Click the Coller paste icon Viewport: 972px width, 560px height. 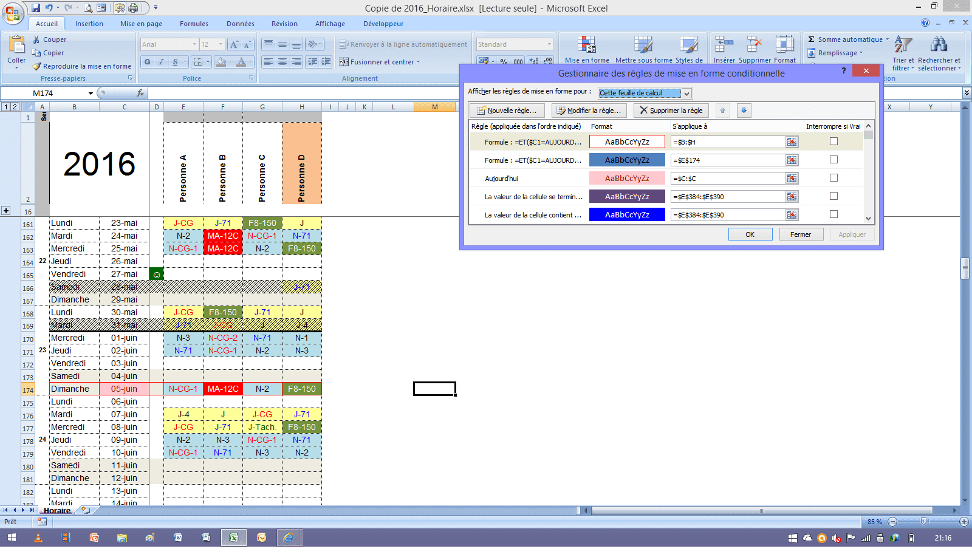click(16, 45)
